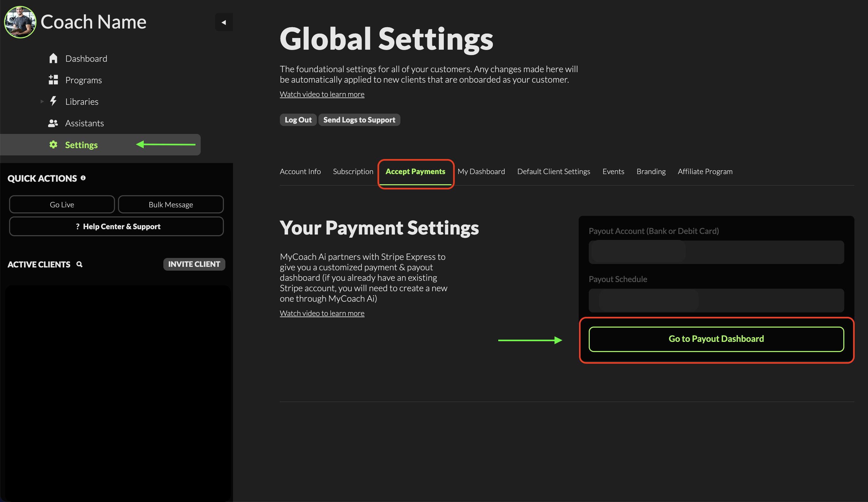The width and height of the screenshot is (868, 502).
Task: Click the coach profile avatar
Action: [x=20, y=22]
